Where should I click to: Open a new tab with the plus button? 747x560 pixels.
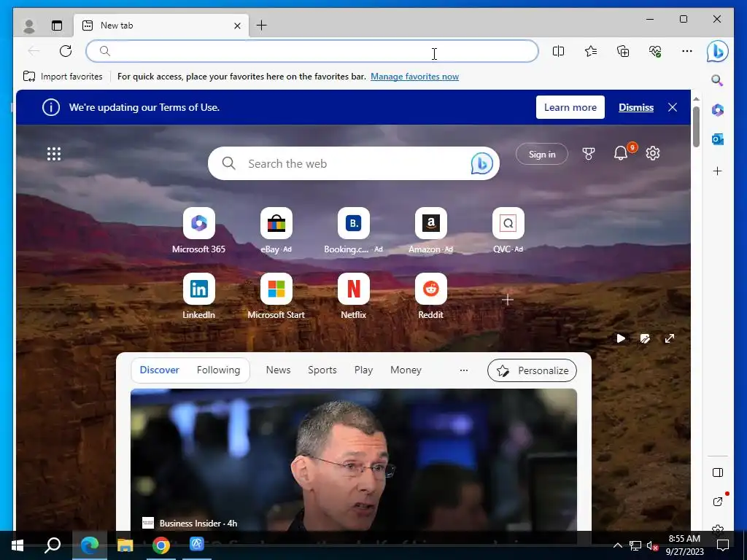(262, 26)
